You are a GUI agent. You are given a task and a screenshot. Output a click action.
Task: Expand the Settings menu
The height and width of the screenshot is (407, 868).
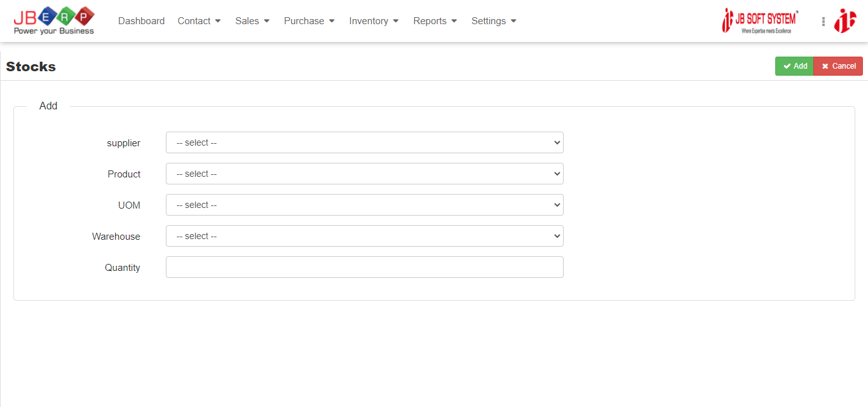(x=494, y=21)
